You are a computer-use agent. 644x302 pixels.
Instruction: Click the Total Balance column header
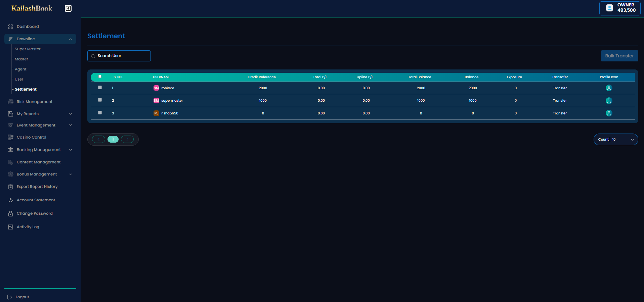(x=420, y=77)
